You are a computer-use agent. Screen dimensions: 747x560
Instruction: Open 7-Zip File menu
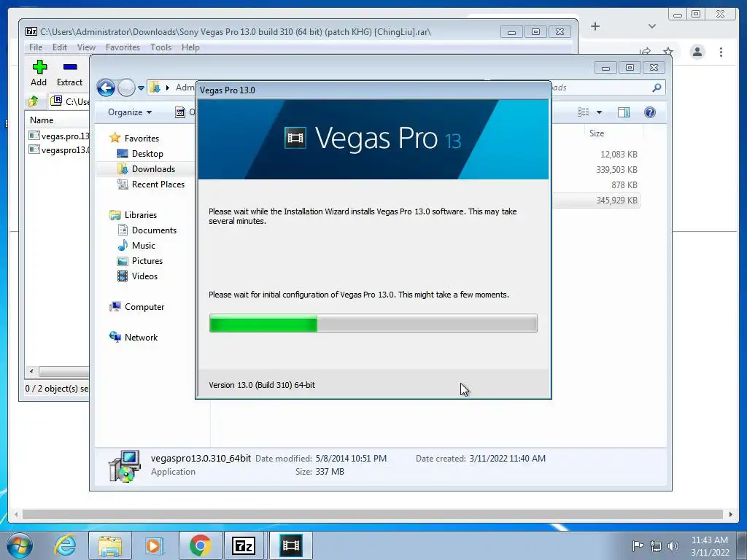pos(35,47)
